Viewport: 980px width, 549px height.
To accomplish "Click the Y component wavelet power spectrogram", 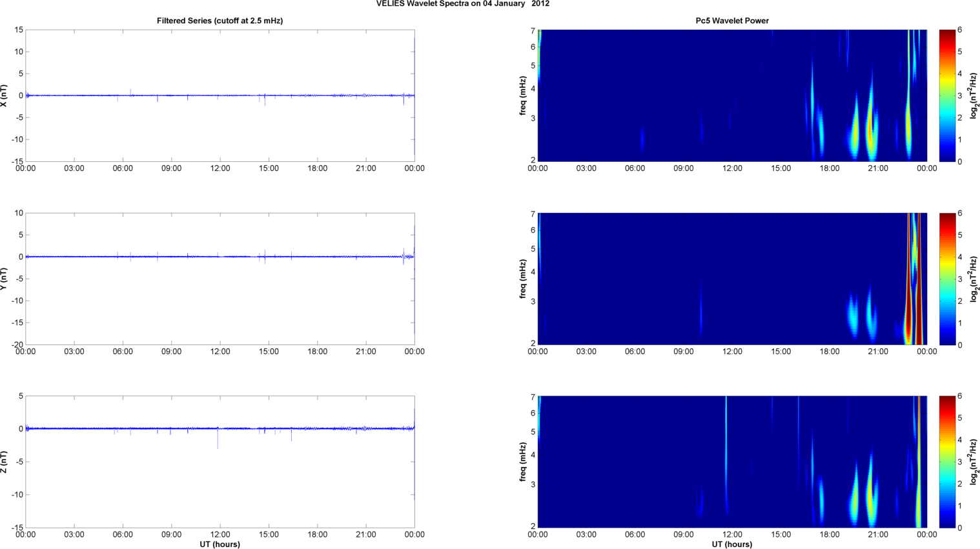I will point(732,279).
